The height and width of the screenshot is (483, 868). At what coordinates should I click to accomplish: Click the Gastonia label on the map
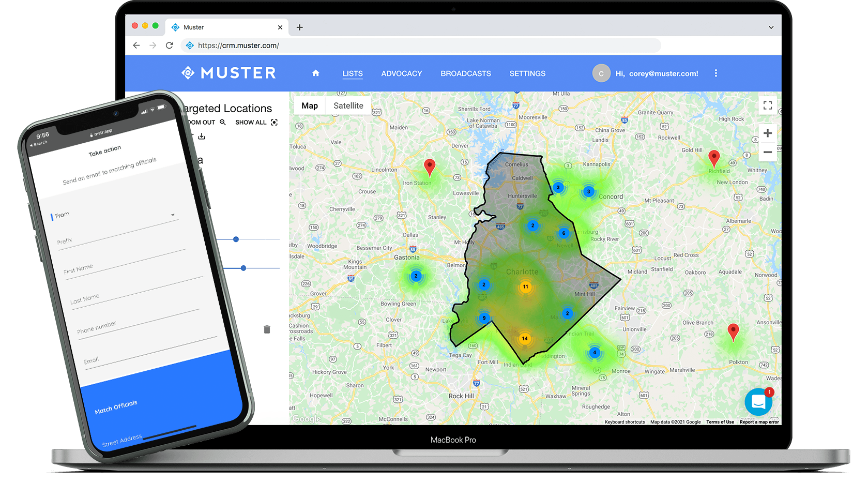[407, 258]
